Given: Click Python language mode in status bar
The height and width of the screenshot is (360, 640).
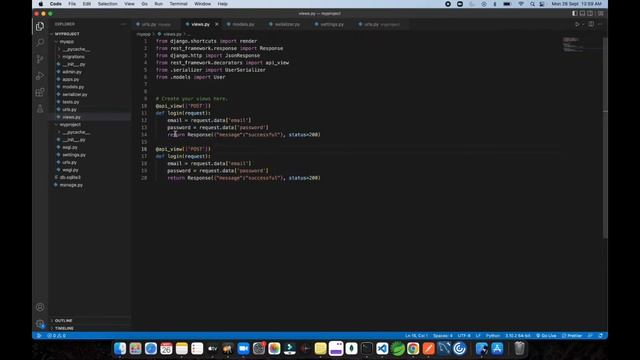Looking at the screenshot, I should (493, 336).
